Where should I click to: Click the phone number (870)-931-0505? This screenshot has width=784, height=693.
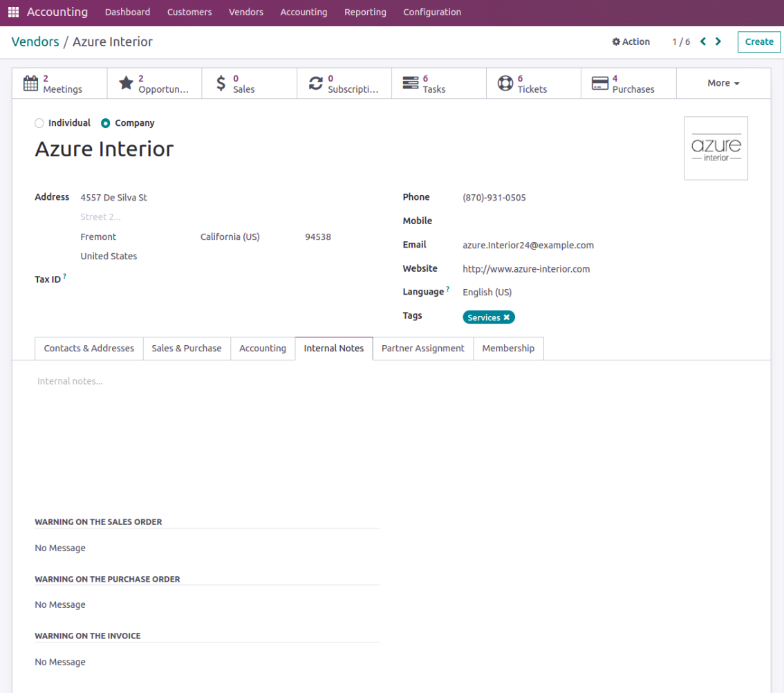coord(494,197)
